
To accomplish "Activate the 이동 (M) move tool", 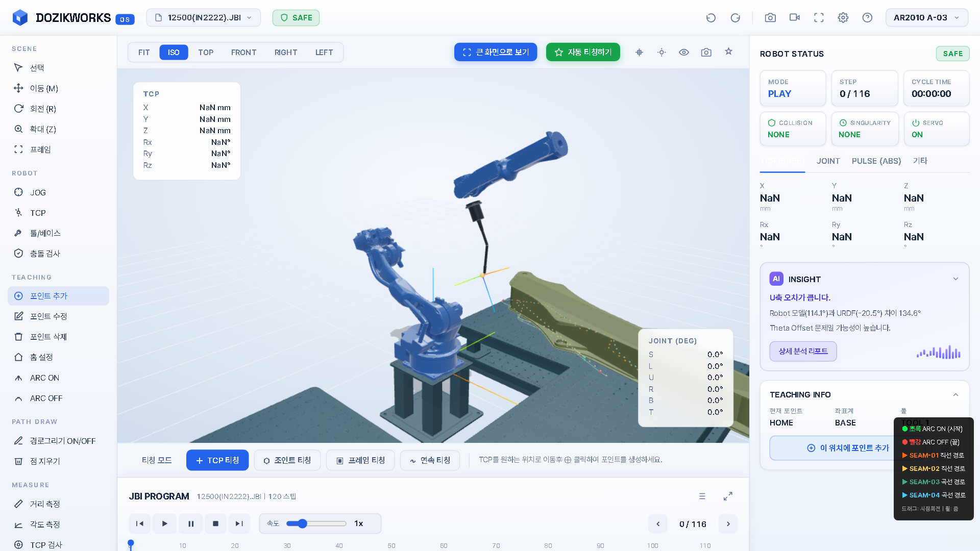I will 59,88.
